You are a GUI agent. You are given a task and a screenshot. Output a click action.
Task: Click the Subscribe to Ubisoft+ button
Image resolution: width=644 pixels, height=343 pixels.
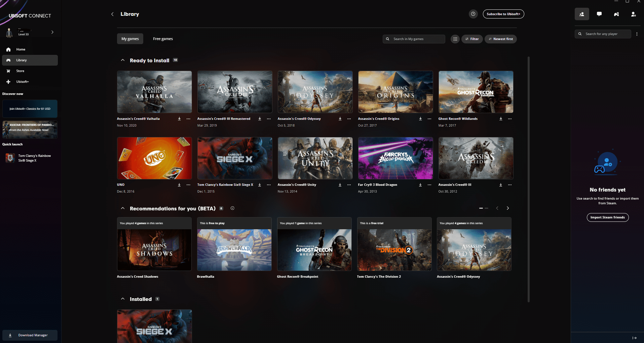click(503, 14)
